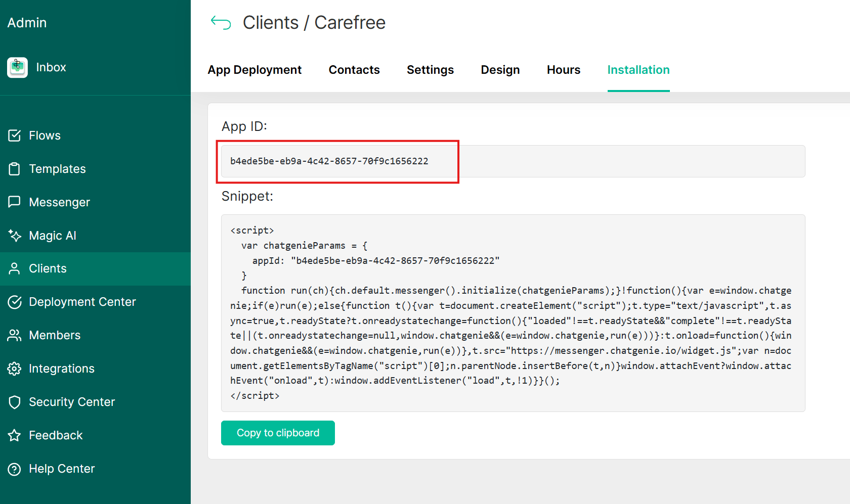Open Integrations page

pyautogui.click(x=95, y=369)
